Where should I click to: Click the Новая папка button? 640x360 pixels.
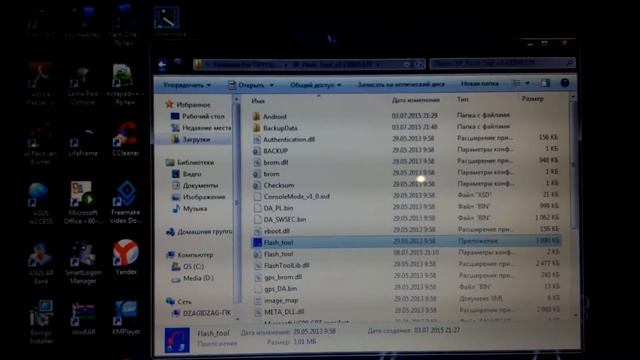pos(480,83)
